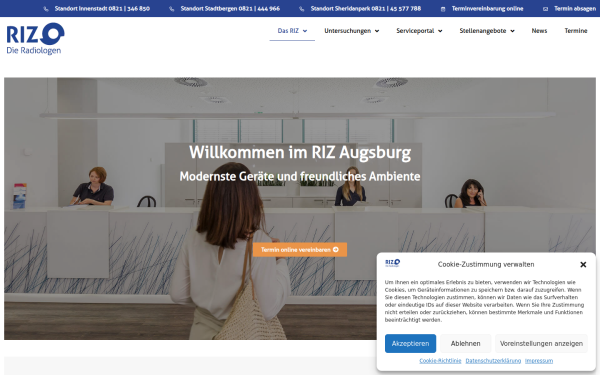Viewport: 600px width, 375px height.
Task: Click envelope icon beside Termin absagen
Action: [545, 9]
